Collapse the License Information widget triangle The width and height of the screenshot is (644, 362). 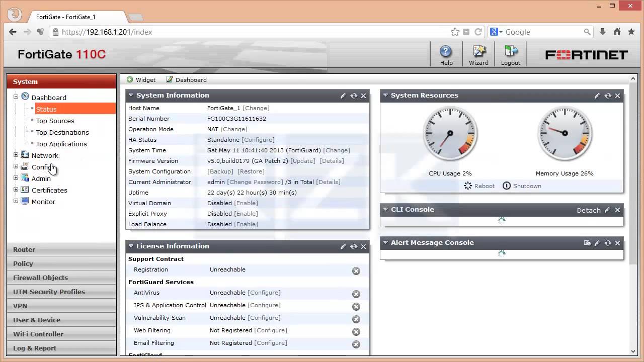point(131,246)
